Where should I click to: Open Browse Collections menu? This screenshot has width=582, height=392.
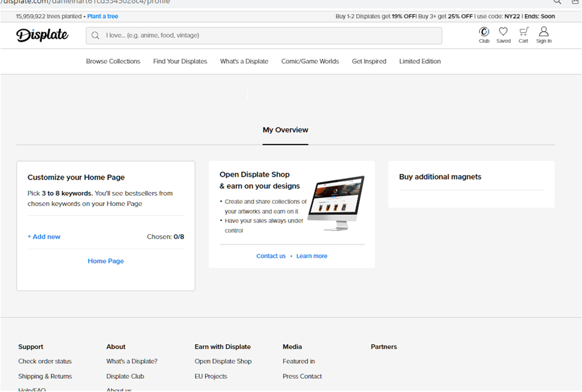pyautogui.click(x=113, y=61)
